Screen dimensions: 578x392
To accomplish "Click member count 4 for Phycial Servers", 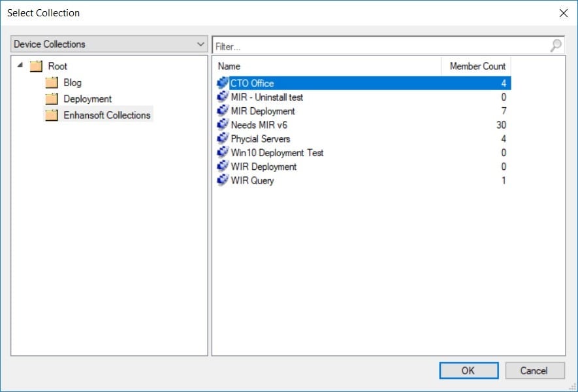I will 504,139.
